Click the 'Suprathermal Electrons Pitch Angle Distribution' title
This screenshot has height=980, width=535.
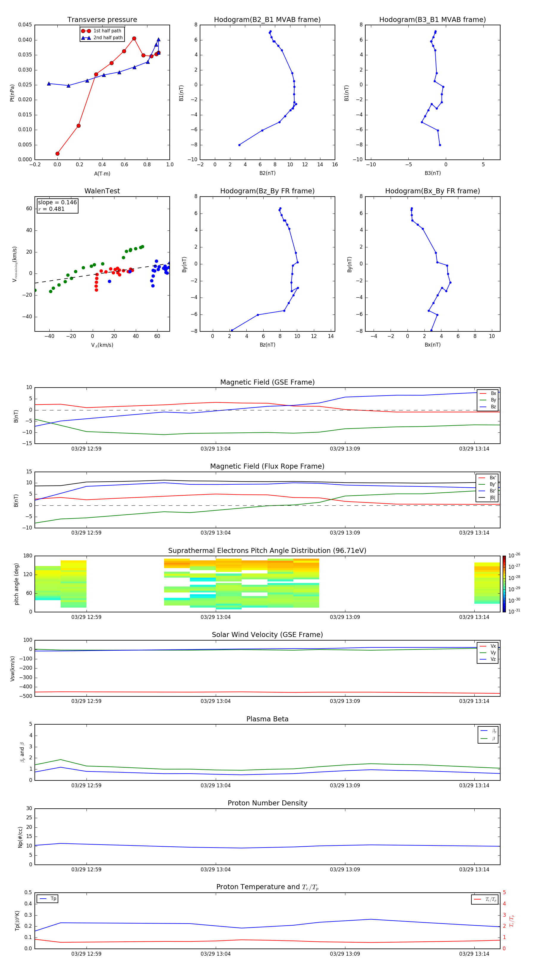pyautogui.click(x=267, y=551)
